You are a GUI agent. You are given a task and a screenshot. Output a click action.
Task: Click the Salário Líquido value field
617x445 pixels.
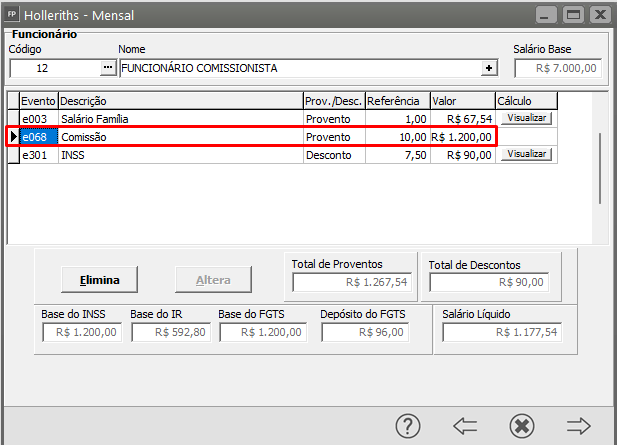(x=502, y=332)
